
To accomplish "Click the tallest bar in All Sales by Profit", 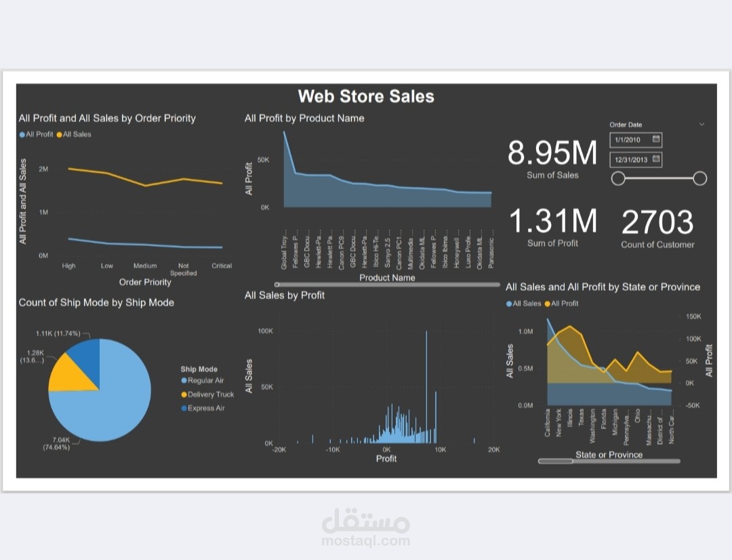I will tap(426, 386).
